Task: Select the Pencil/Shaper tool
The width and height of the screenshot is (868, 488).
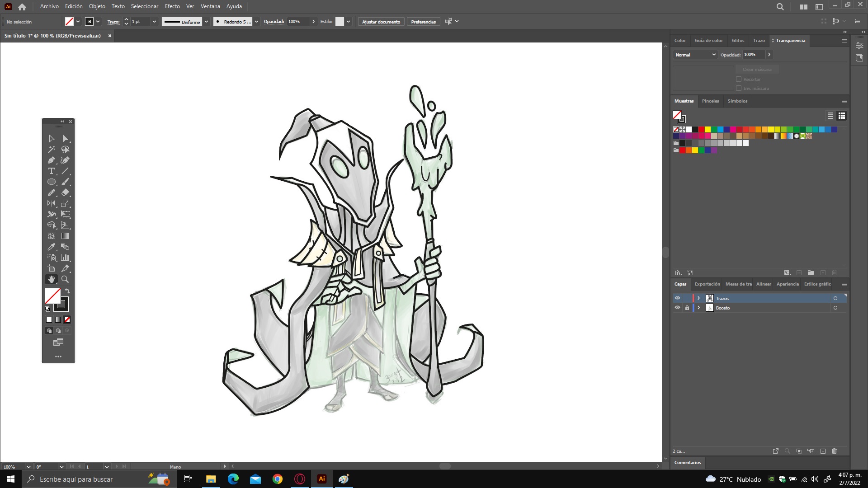Action: click(x=52, y=193)
